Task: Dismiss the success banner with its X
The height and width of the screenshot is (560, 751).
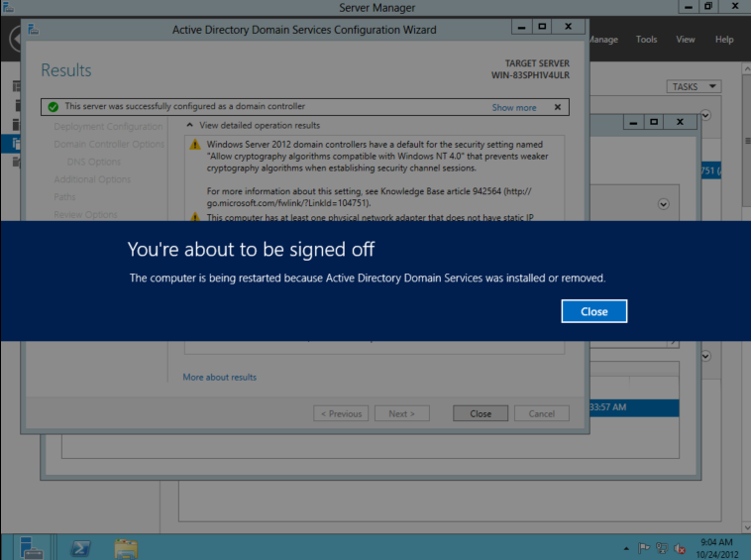Action: pyautogui.click(x=558, y=107)
